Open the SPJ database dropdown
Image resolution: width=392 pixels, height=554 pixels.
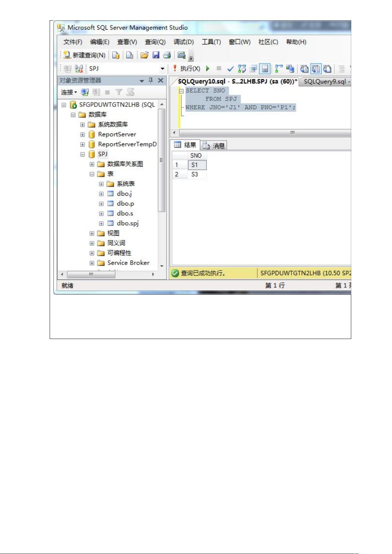pyautogui.click(x=162, y=69)
